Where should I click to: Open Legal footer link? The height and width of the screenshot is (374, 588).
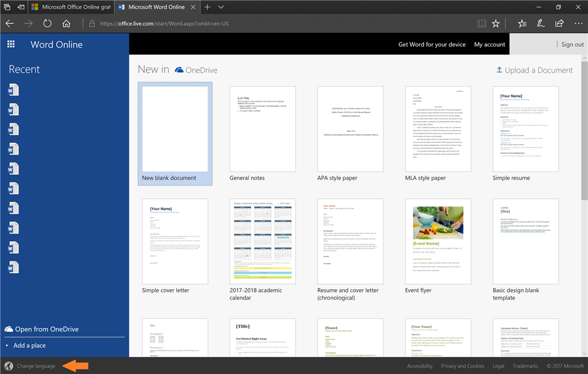click(498, 366)
